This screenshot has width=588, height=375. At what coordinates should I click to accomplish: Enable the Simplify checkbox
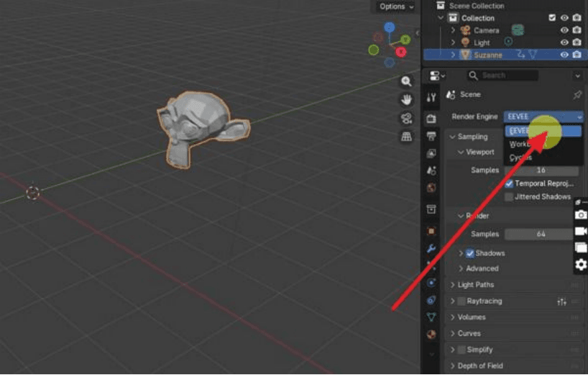pos(462,349)
